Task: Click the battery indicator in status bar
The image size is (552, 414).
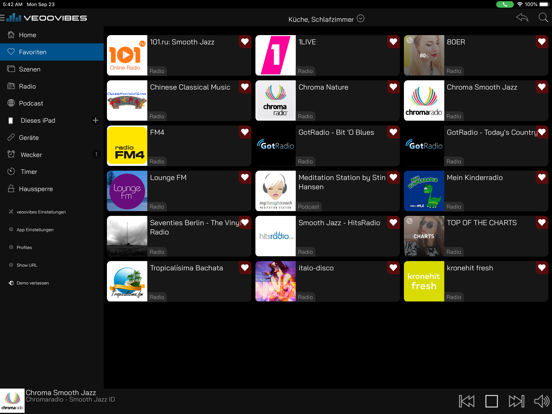Action: (544, 4)
